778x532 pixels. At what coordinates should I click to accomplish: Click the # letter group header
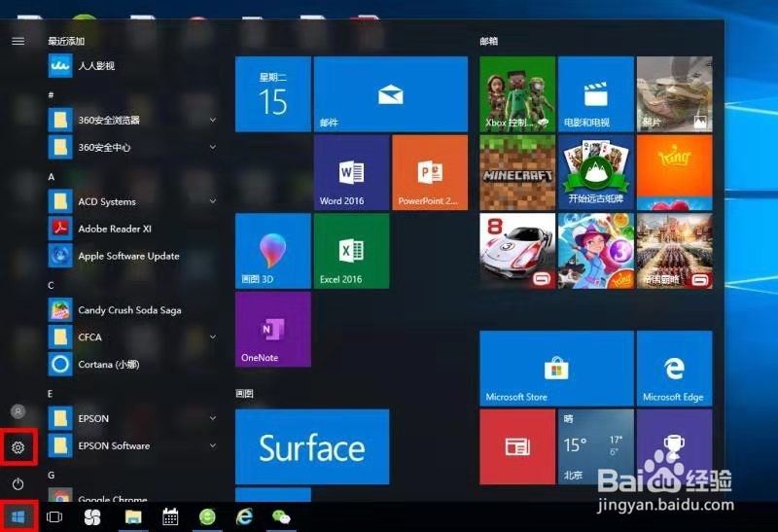click(51, 94)
